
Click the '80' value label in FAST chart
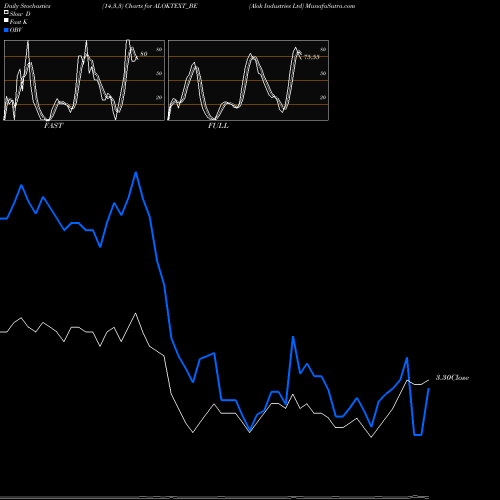point(144,54)
